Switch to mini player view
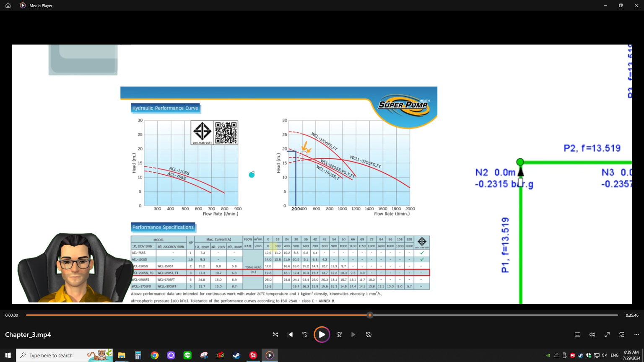This screenshot has height=362, width=644. click(x=622, y=335)
